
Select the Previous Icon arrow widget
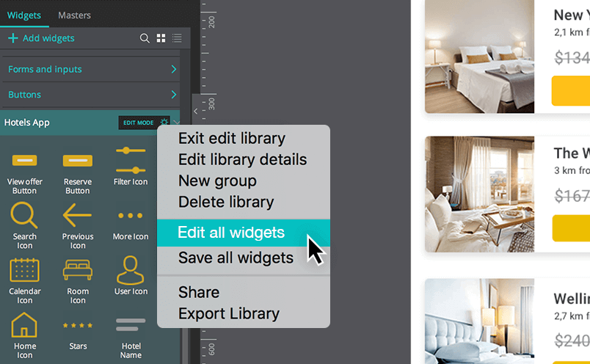pyautogui.click(x=78, y=225)
